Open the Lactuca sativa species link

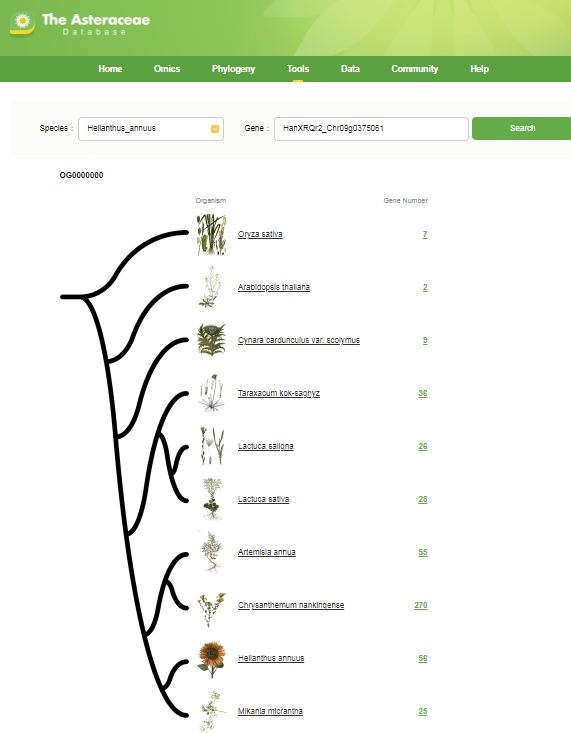point(263,499)
